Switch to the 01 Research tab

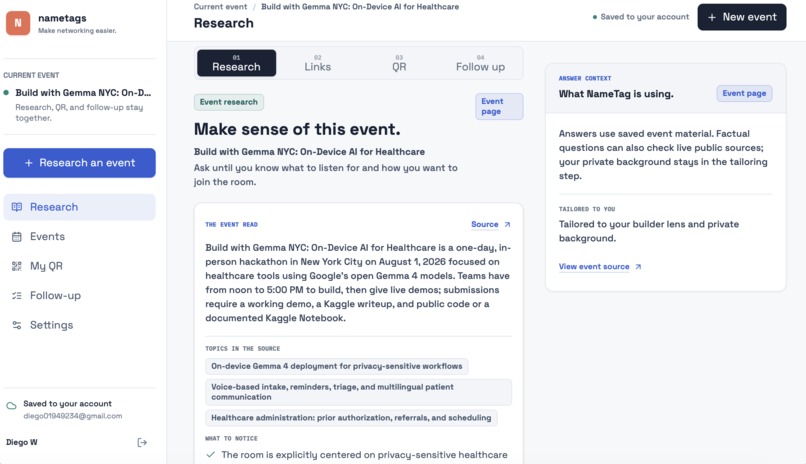point(236,63)
